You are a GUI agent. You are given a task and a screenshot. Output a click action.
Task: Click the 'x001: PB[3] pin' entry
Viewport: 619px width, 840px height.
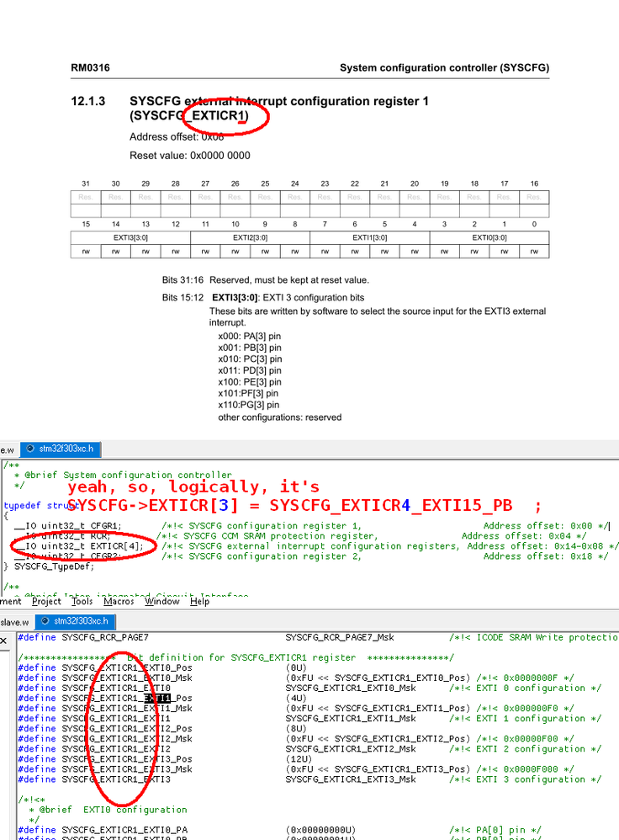(x=250, y=348)
